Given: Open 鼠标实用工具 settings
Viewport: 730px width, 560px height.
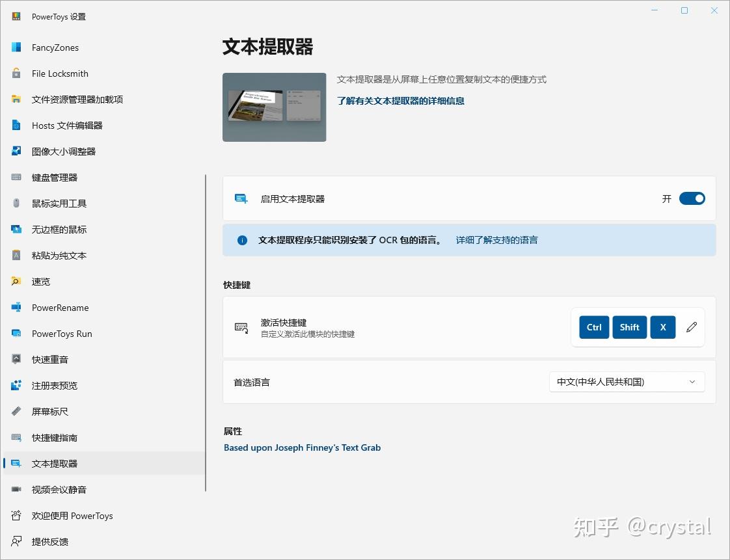Looking at the screenshot, I should click(x=58, y=203).
